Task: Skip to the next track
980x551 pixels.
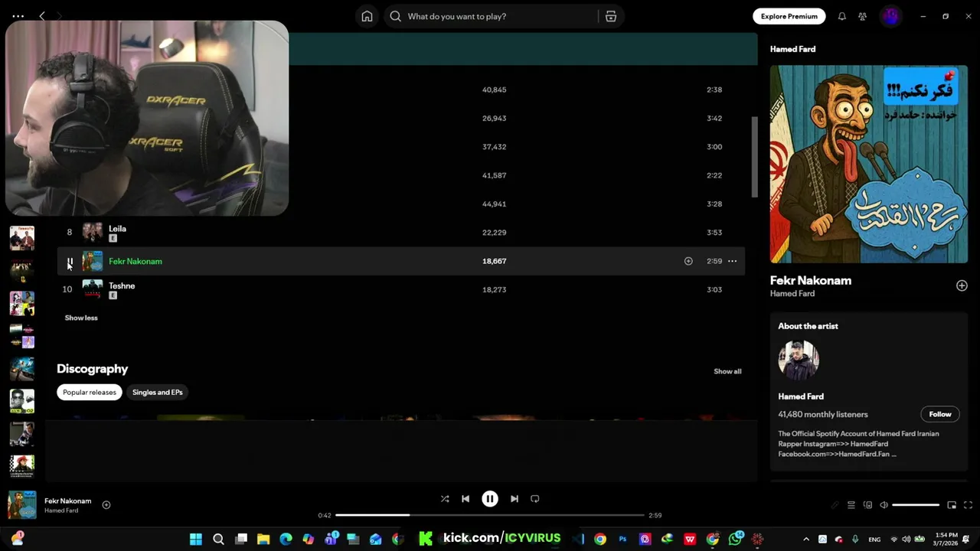Action: click(514, 499)
